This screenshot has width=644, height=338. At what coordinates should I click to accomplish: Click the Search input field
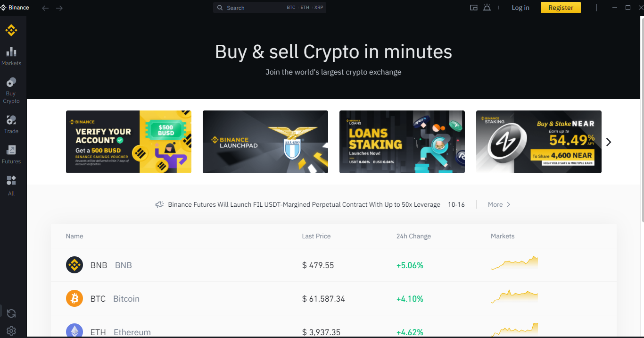coord(270,8)
